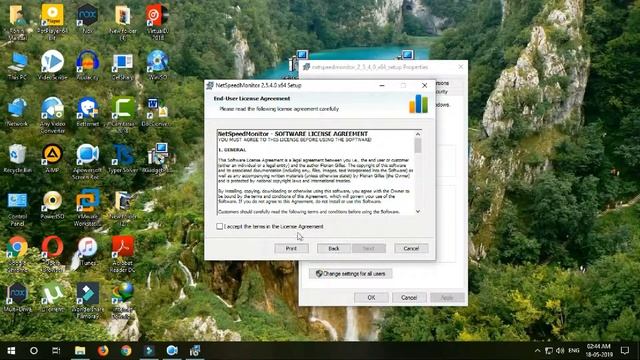Click Change settings for all users
This screenshot has width=640, height=360.
click(351, 273)
